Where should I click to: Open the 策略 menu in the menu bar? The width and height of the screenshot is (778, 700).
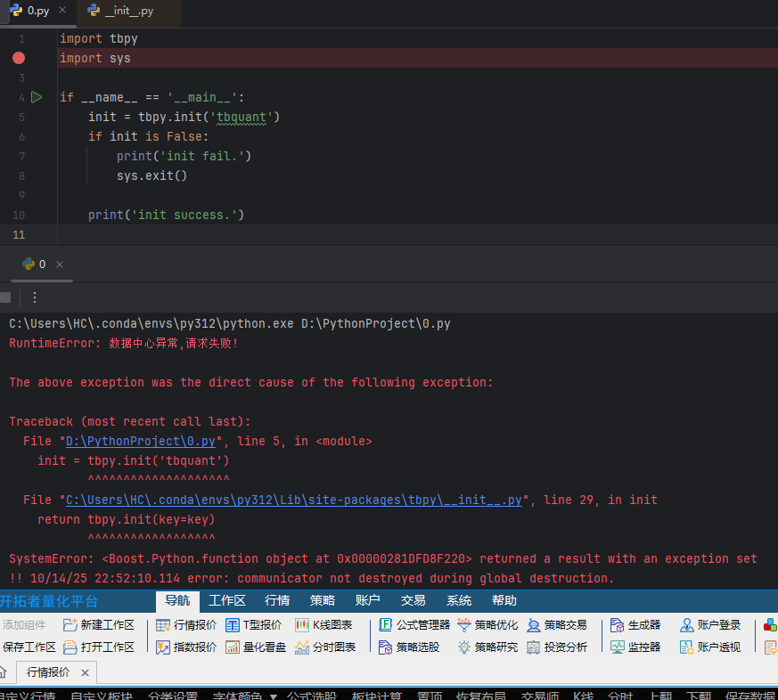322,601
